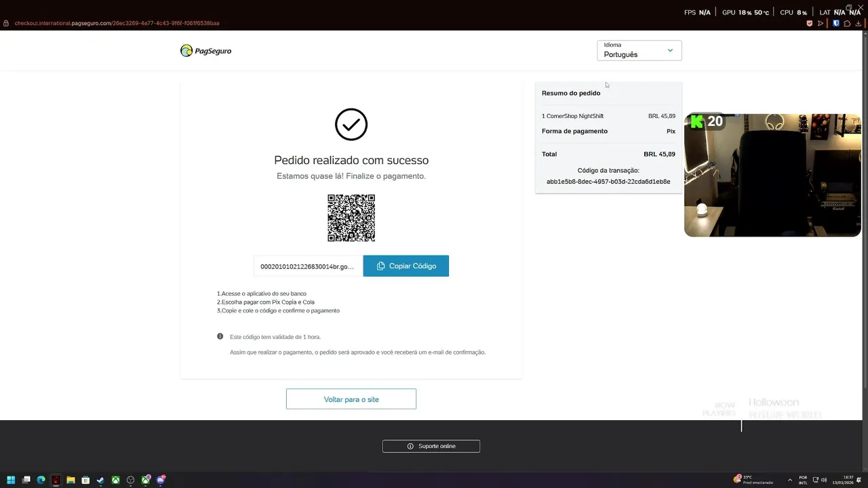Click the Kick viewer count badge 20

707,121
